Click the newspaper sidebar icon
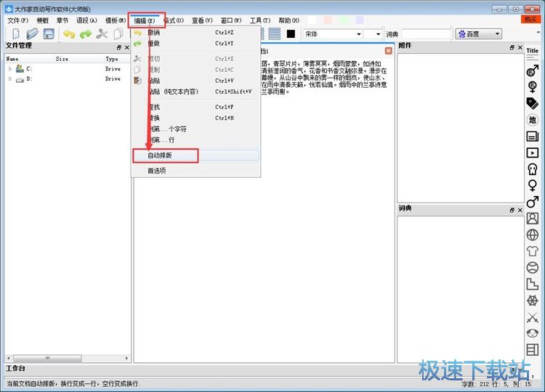The image size is (545, 392). tap(532, 136)
